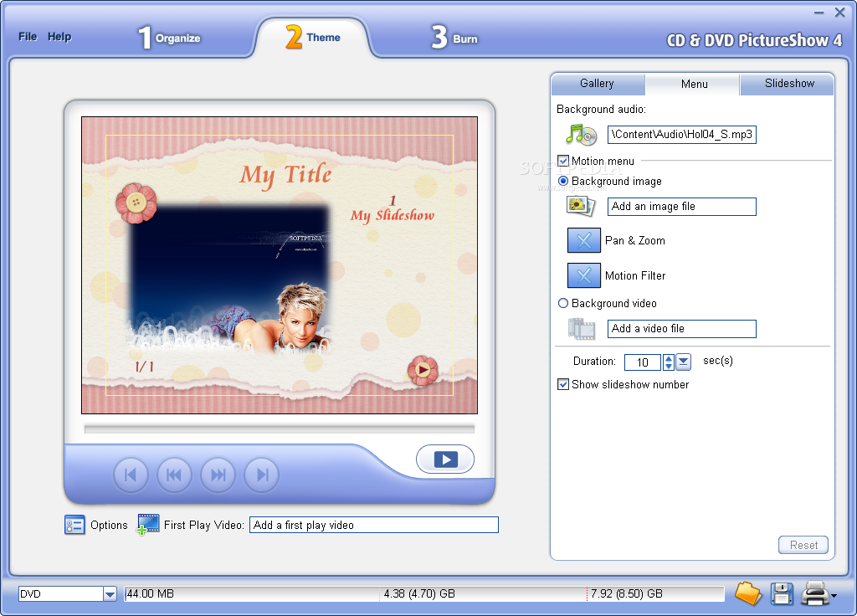Open the printer icon dropdown arrow
Image resolution: width=857 pixels, height=616 pixels.
(834, 596)
